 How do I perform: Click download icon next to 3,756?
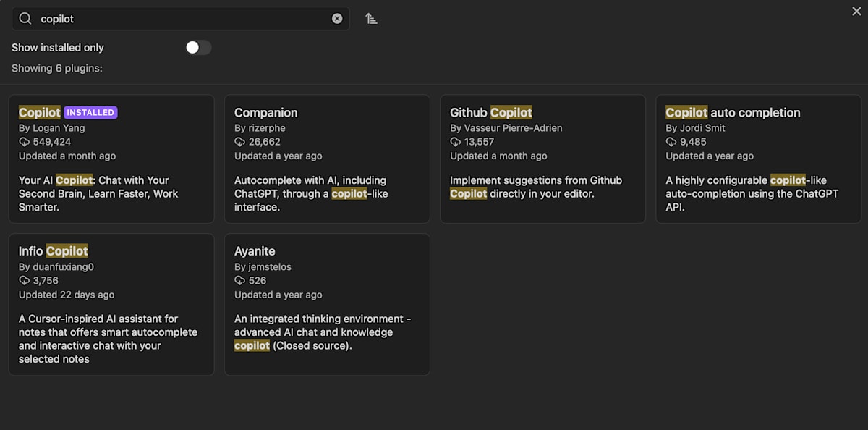24,281
